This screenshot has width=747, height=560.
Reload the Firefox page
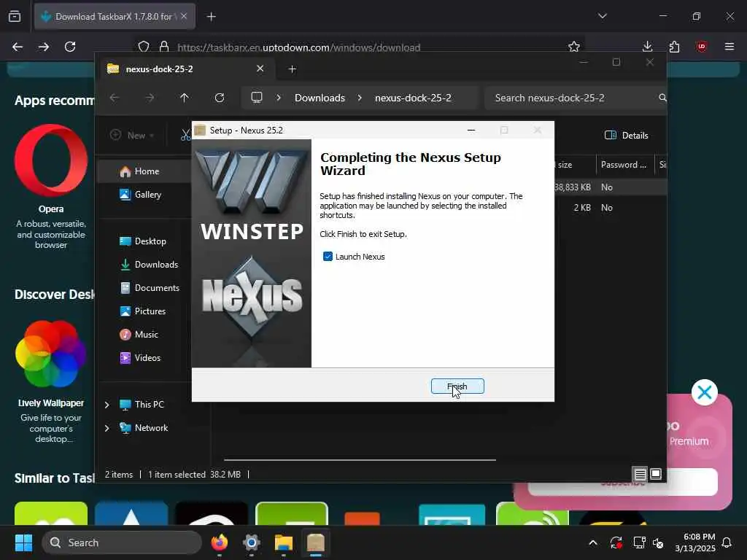pyautogui.click(x=70, y=47)
